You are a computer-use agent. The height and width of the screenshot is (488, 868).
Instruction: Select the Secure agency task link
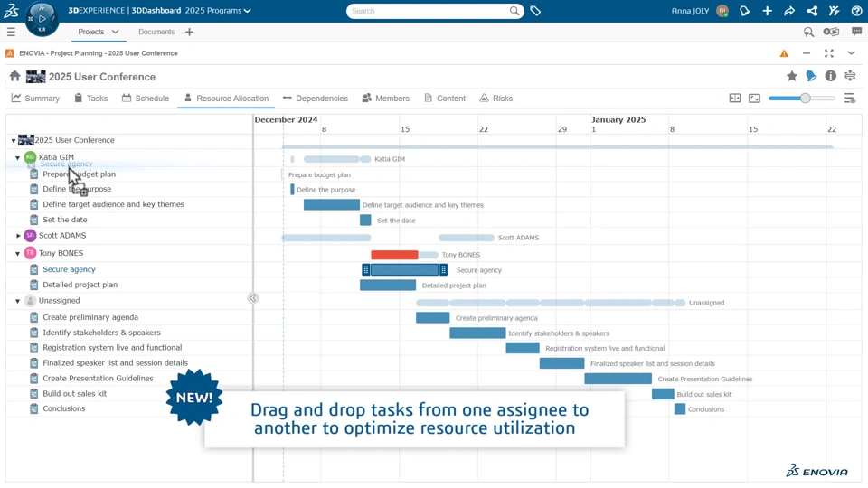point(70,269)
